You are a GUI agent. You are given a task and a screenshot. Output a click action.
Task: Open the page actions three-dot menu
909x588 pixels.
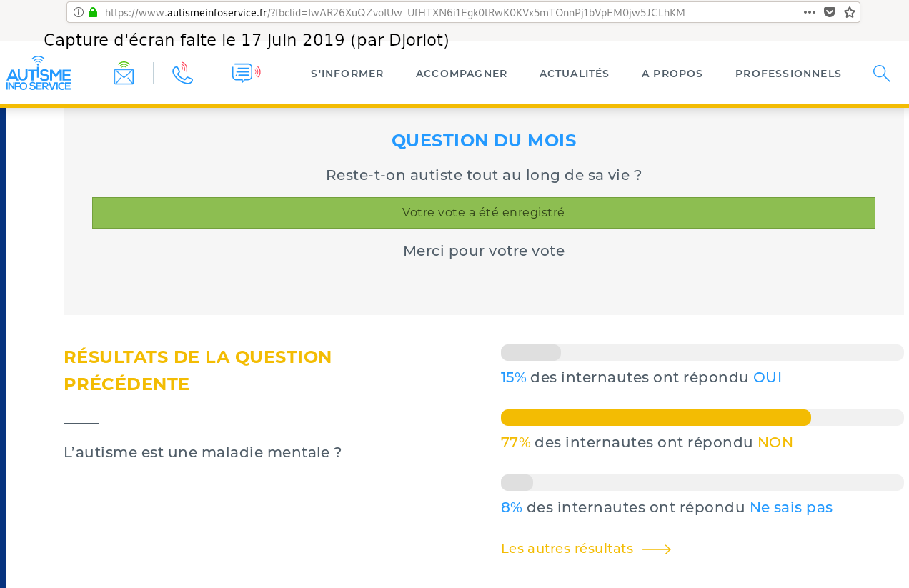810,12
